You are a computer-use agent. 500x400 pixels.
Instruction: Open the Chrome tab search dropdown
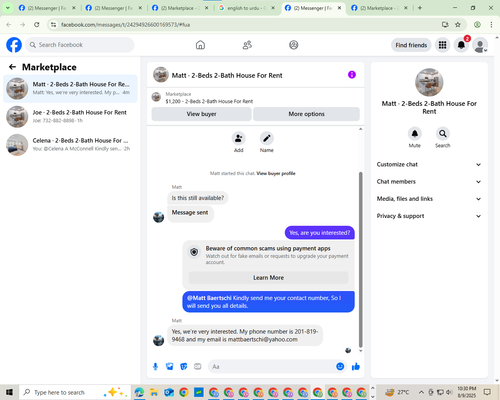[x=7, y=8]
